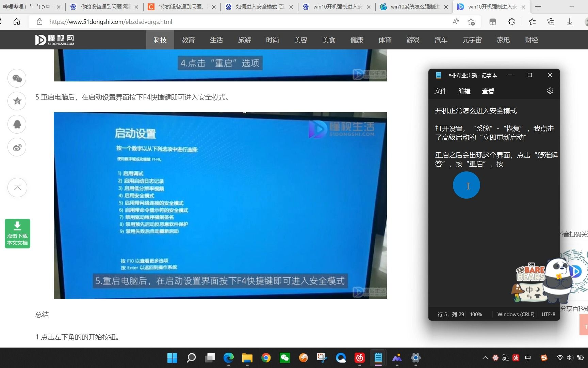Click the back-to-top arrow button
This screenshot has width=588, height=368.
click(x=17, y=187)
